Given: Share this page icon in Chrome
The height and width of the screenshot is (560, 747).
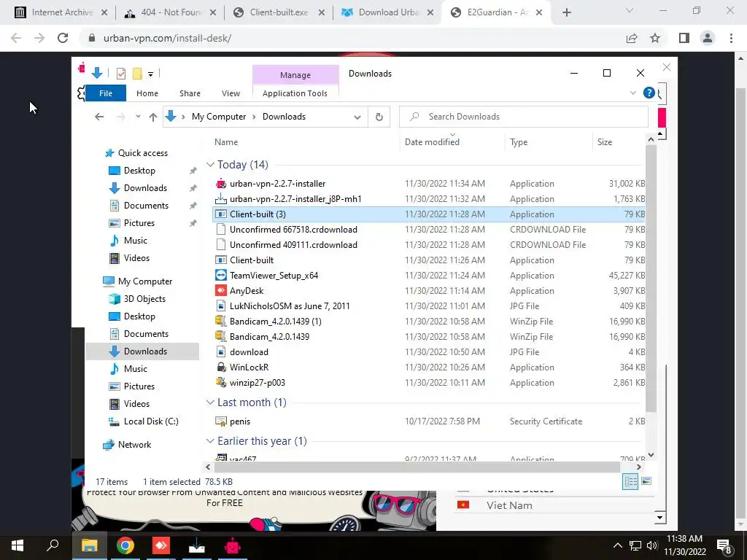Looking at the screenshot, I should point(632,38).
